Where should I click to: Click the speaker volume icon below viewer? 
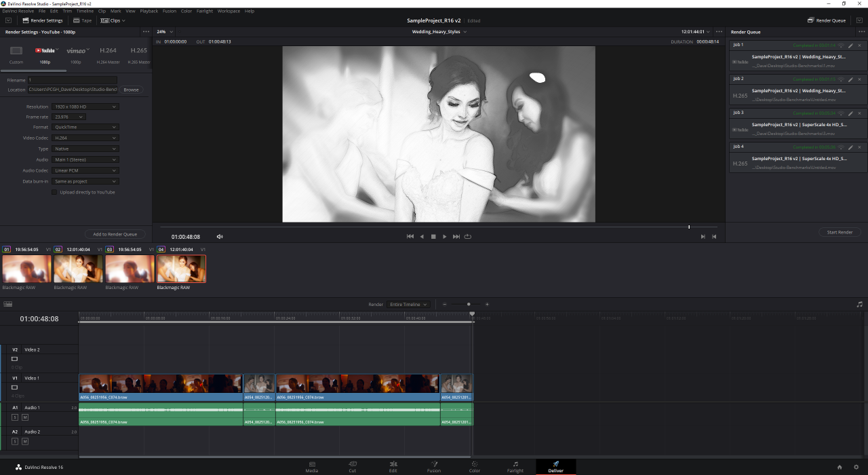coord(220,237)
